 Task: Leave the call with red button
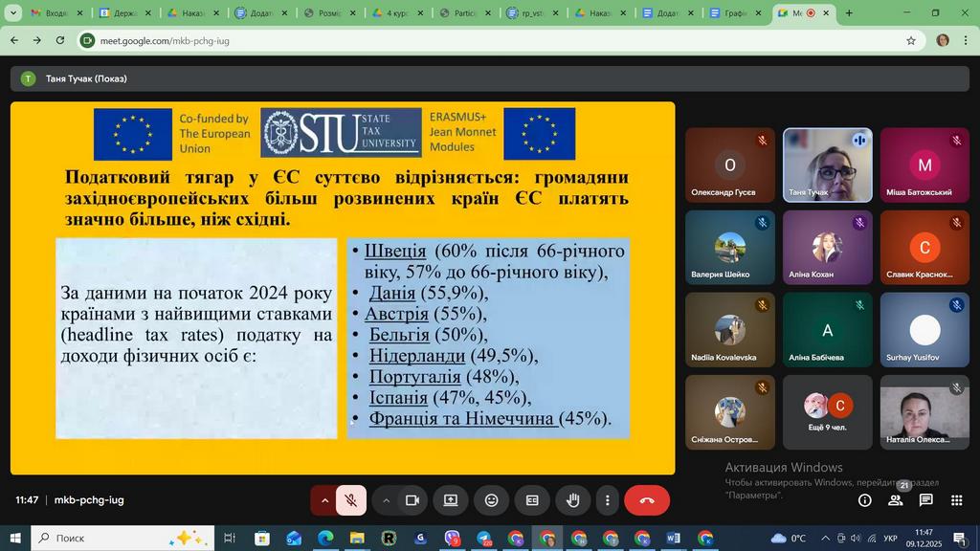click(x=647, y=500)
